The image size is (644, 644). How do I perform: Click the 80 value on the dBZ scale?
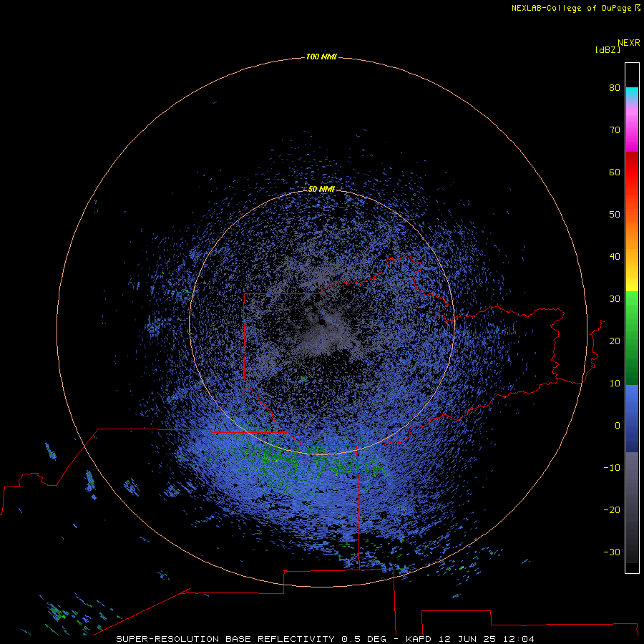coord(615,87)
